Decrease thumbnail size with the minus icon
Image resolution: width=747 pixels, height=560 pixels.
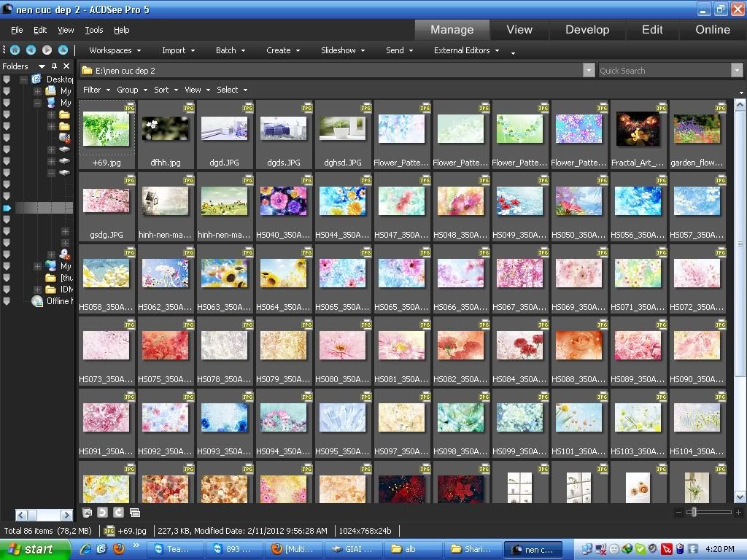click(x=678, y=513)
